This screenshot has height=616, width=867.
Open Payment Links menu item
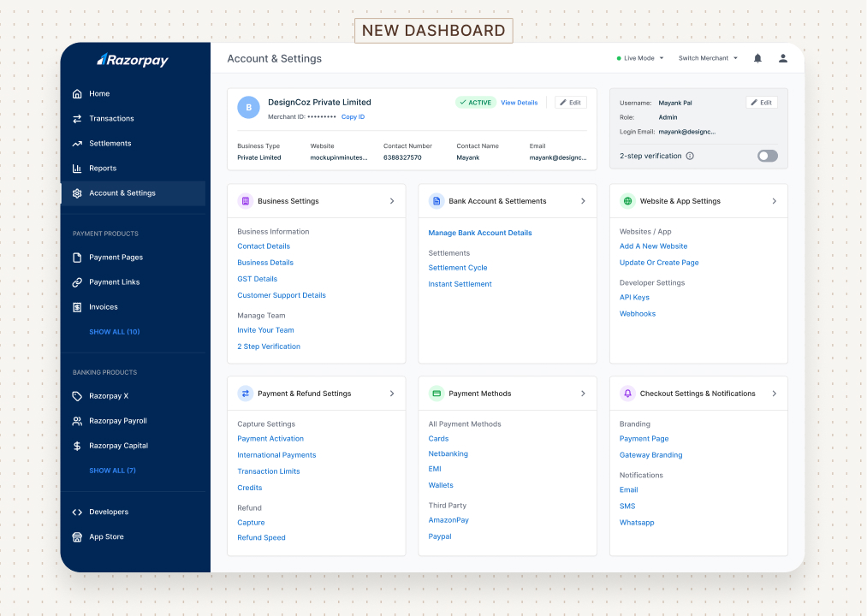tap(134, 282)
